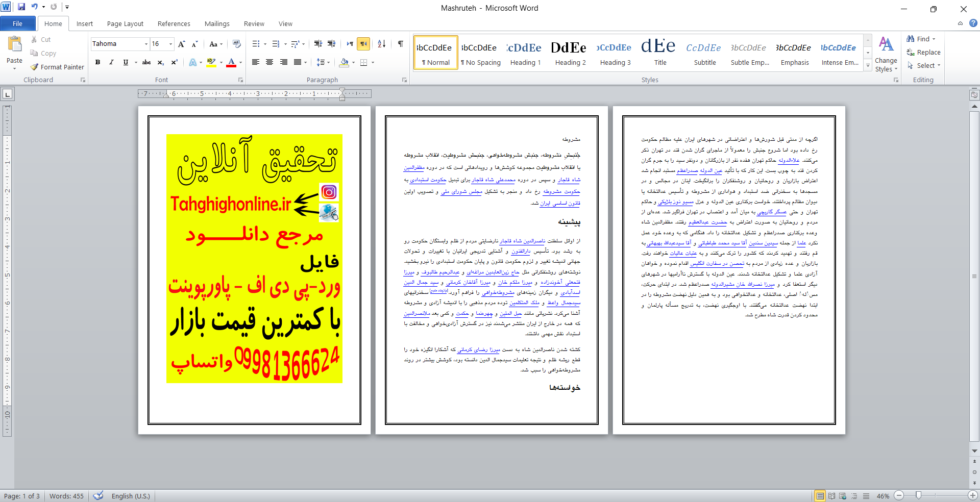Click the Shrink Font icon

[194, 44]
